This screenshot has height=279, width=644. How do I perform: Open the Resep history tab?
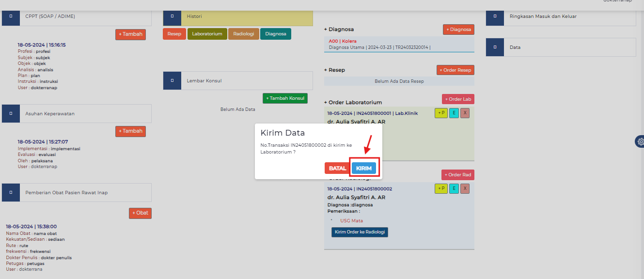click(x=174, y=34)
